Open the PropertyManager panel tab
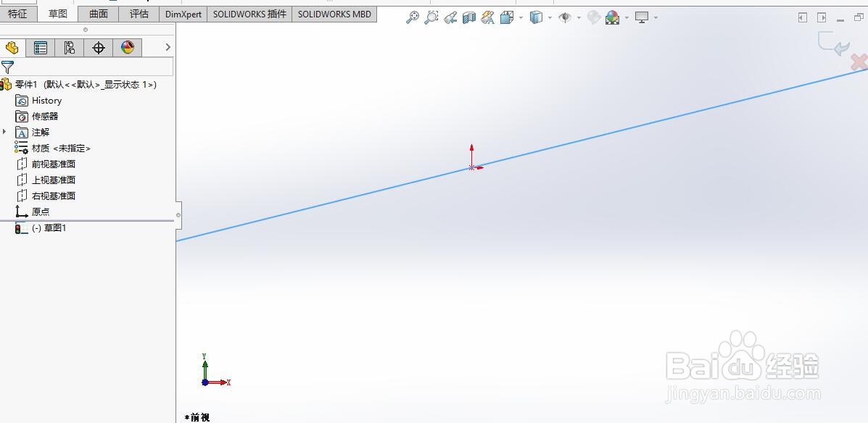The height and width of the screenshot is (423, 868). pos(41,48)
